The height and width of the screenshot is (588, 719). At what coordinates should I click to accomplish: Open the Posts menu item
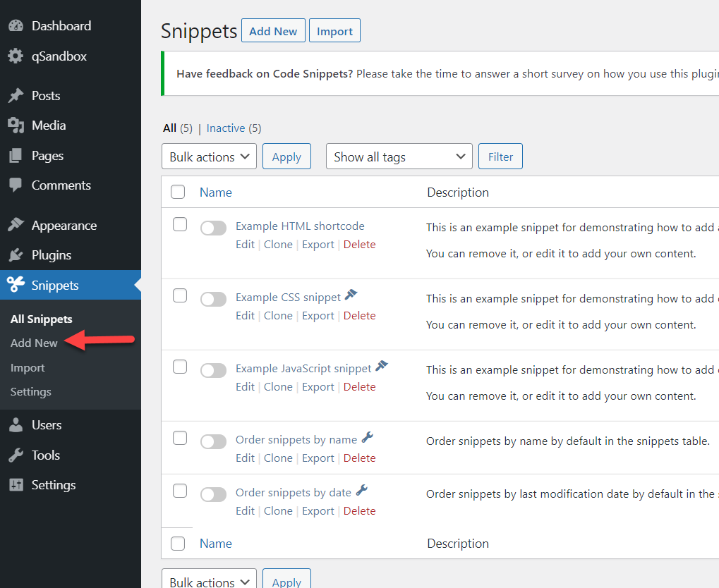click(46, 95)
